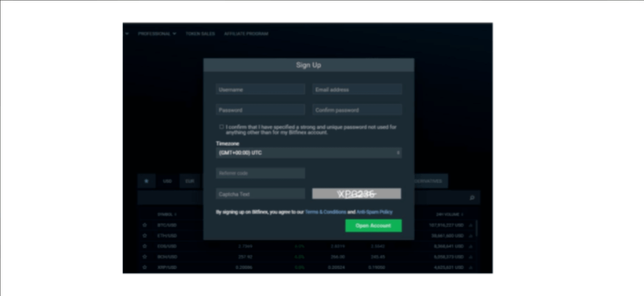
Task: Click the captcha image XPG236
Action: pyautogui.click(x=357, y=194)
